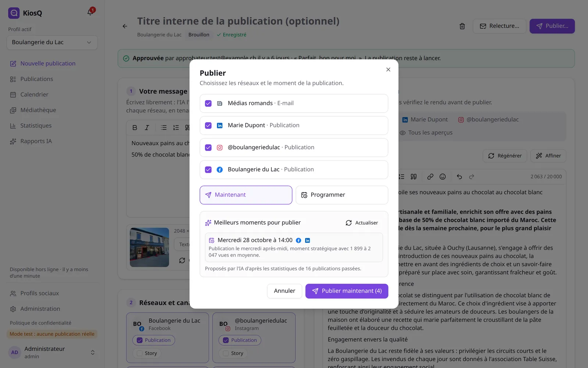
Task: Open Rapports IA in the sidebar
Action: click(52, 141)
